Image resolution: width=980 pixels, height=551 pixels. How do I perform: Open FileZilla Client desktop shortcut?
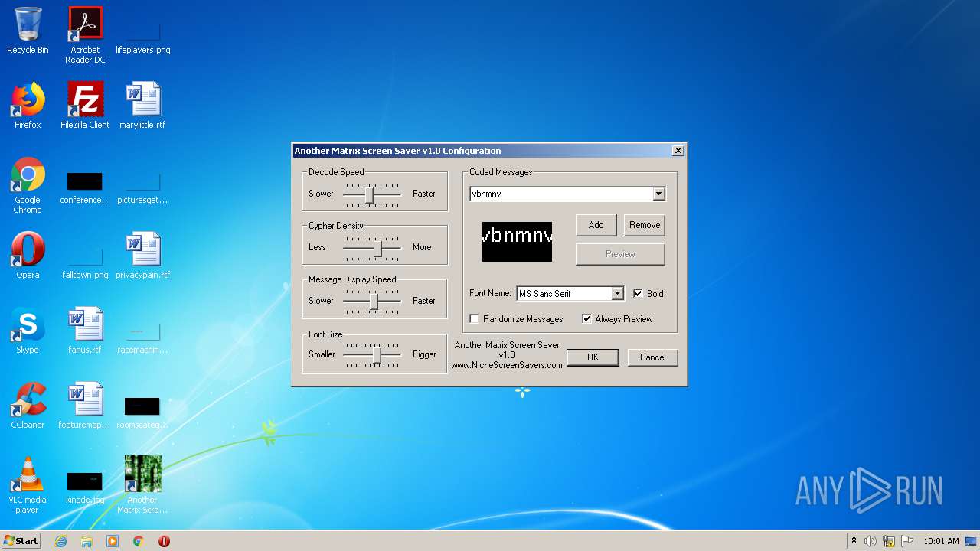tap(85, 106)
